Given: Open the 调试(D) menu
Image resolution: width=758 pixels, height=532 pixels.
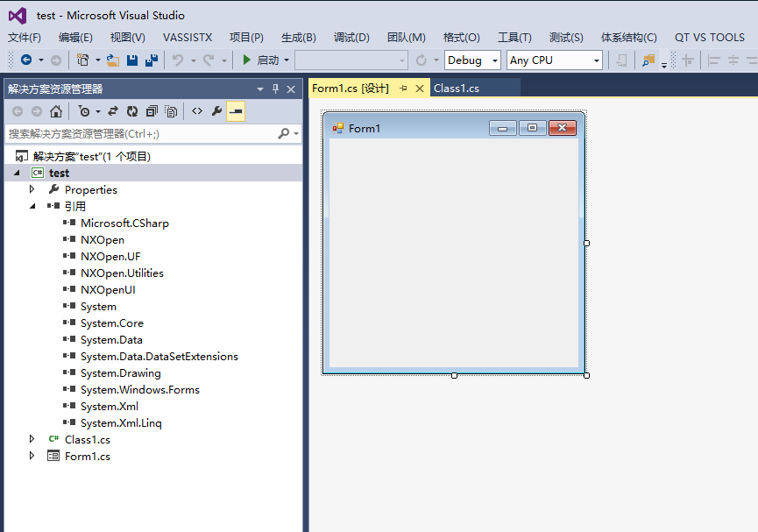Looking at the screenshot, I should pyautogui.click(x=351, y=38).
